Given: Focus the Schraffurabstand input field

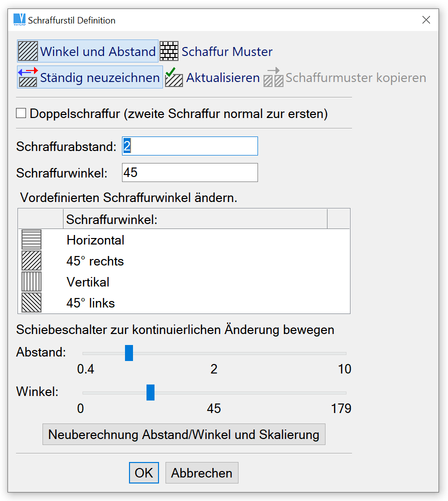Looking at the screenshot, I should 190,146.
